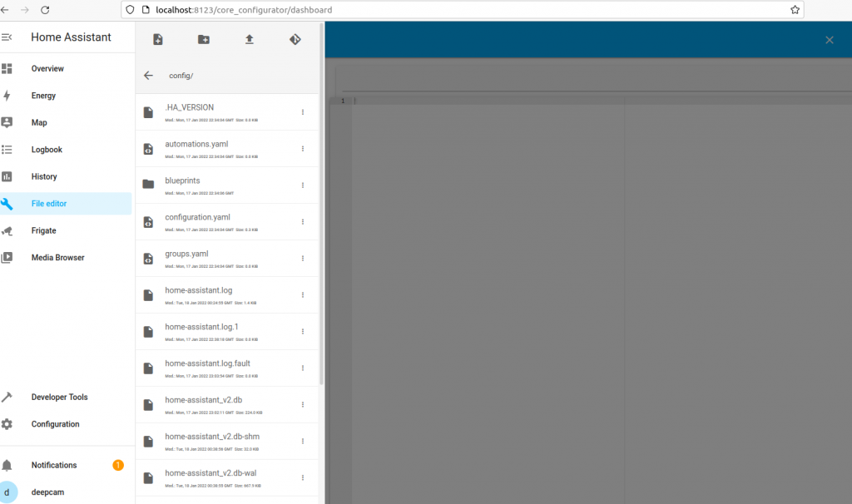The image size is (852, 504).
Task: Click the New Folder icon
Action: point(204,39)
